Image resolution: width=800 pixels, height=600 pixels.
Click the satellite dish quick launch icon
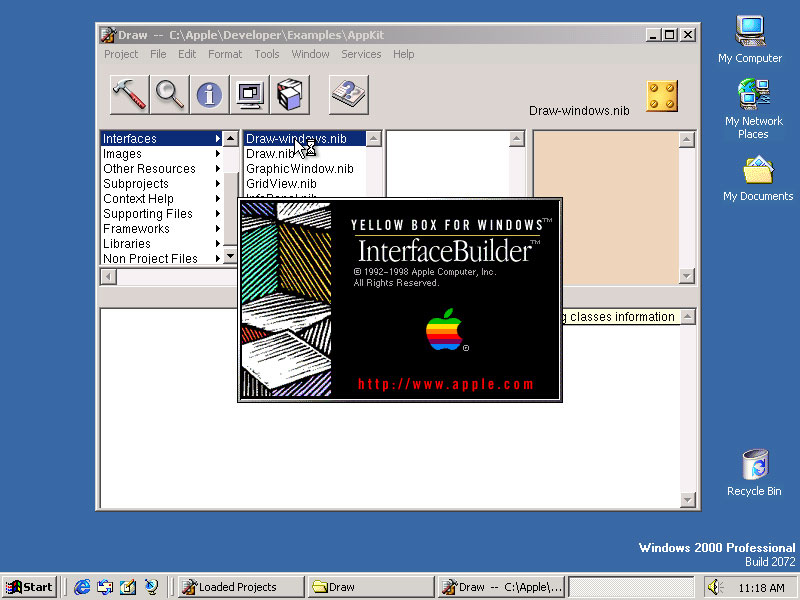click(x=151, y=587)
